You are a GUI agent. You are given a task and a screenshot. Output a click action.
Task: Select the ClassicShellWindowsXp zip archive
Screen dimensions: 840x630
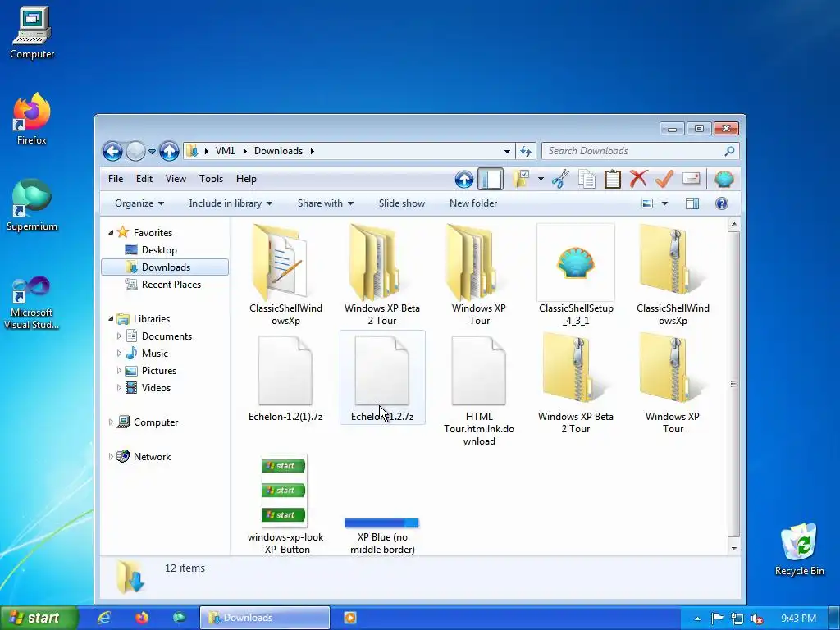[x=673, y=276]
